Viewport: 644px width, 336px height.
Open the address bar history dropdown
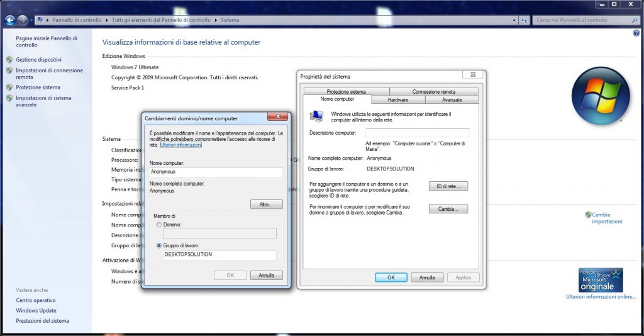[514, 20]
